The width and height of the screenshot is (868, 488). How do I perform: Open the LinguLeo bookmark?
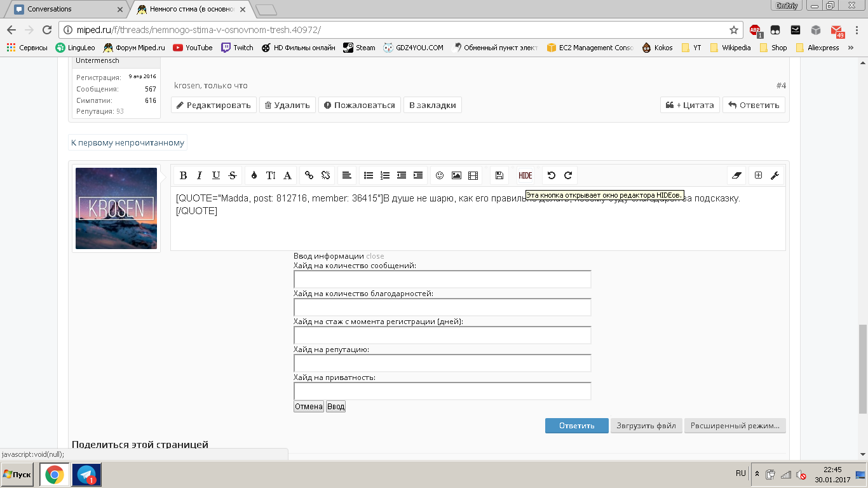[76, 48]
